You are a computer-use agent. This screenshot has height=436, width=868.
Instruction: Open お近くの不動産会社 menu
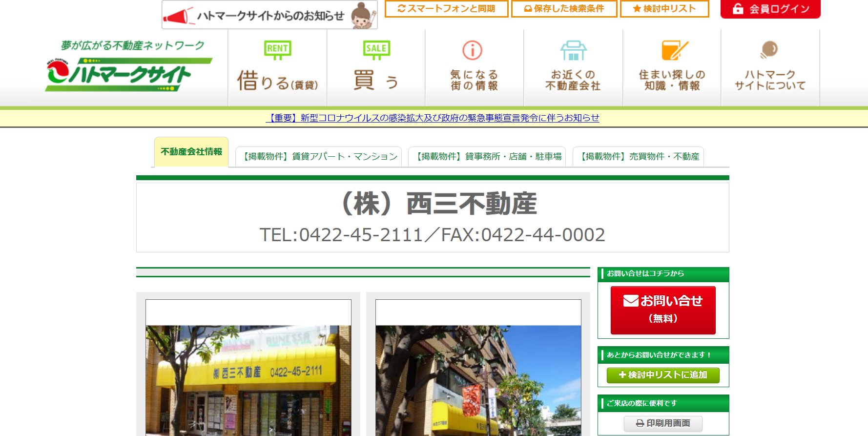point(573,68)
